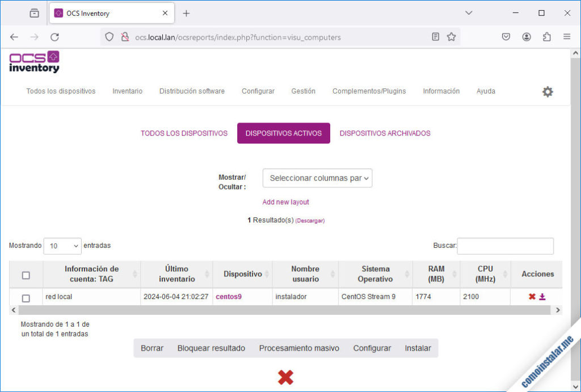This screenshot has width=581, height=392.
Task: Toggle reader view icon in address bar
Action: click(x=435, y=37)
